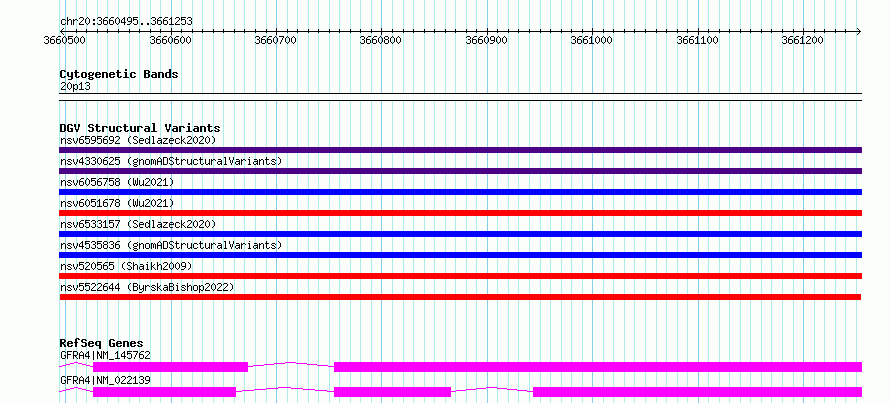
Task: Select the nsv6051678 red variant bar
Action: coord(460,213)
